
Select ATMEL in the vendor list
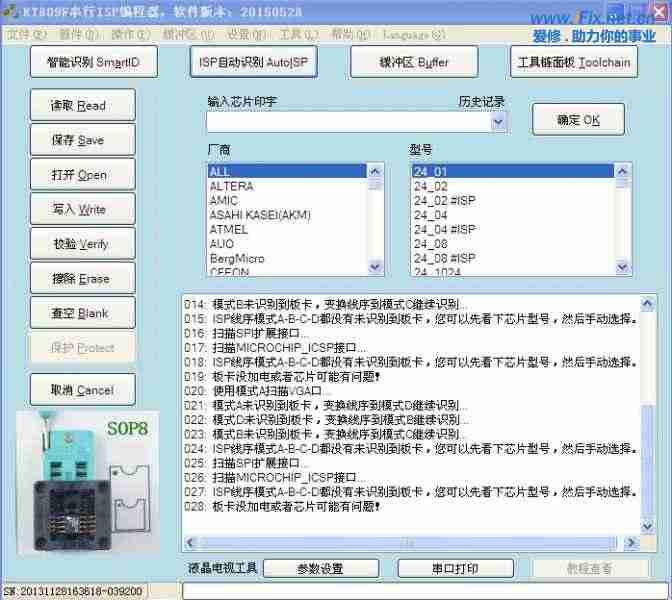pyautogui.click(x=287, y=229)
